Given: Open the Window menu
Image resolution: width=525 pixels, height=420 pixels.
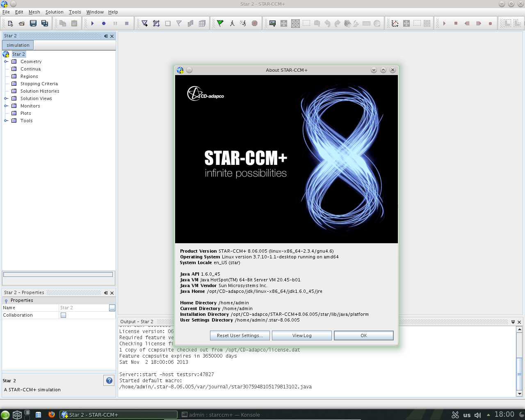Looking at the screenshot, I should pyautogui.click(x=95, y=12).
